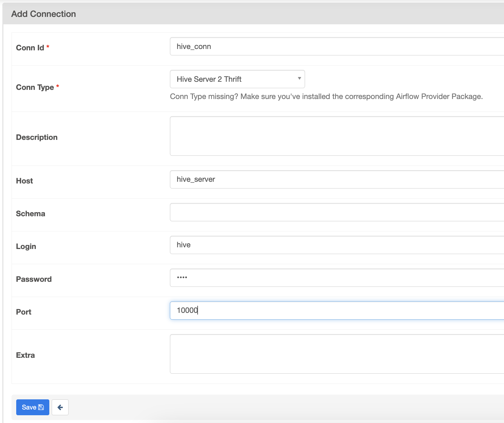Click the Description label

point(37,137)
